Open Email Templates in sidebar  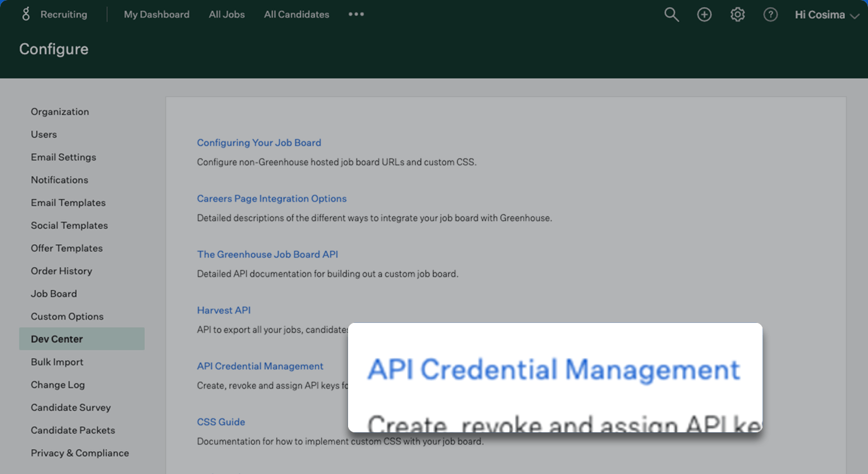(68, 203)
